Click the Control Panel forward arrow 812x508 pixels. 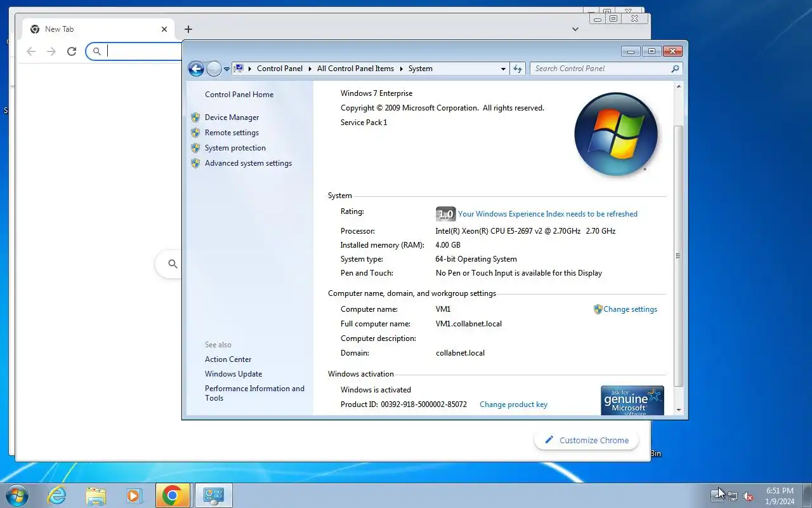[214, 69]
